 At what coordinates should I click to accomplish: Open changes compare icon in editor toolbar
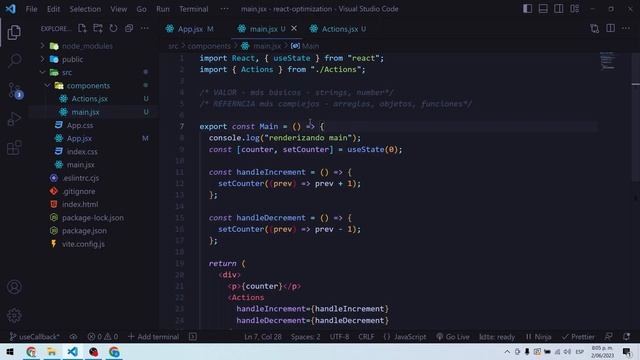click(x=595, y=28)
